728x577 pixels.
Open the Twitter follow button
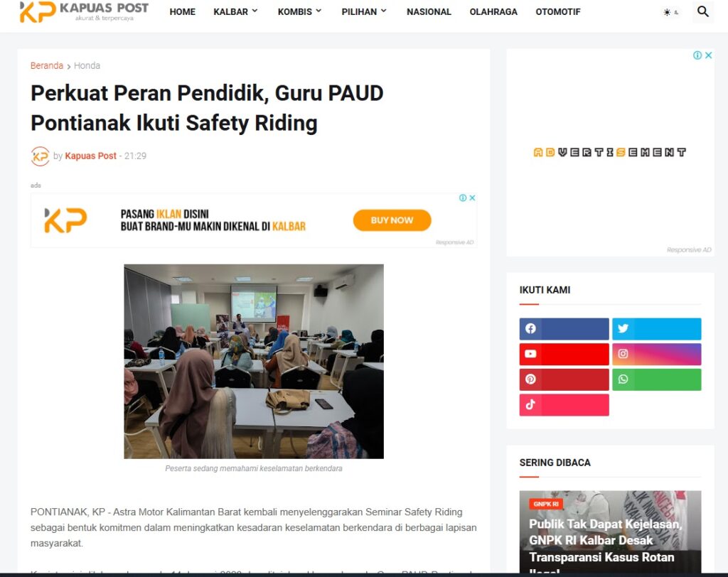click(656, 329)
